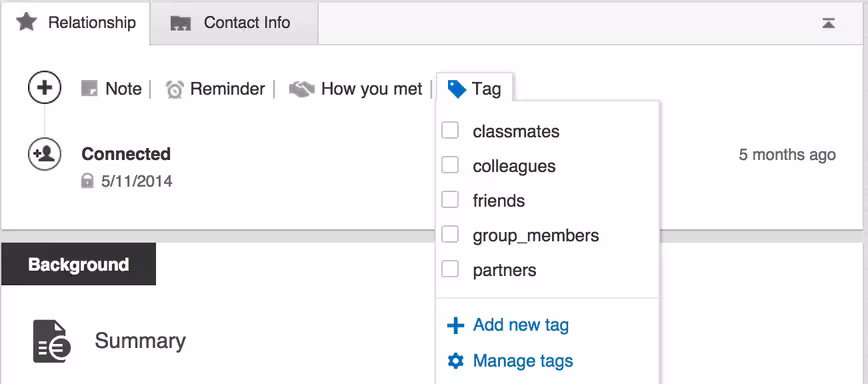Viewport: 868px width, 384px height.
Task: Enable the group_members tag checkbox
Action: coord(450,235)
